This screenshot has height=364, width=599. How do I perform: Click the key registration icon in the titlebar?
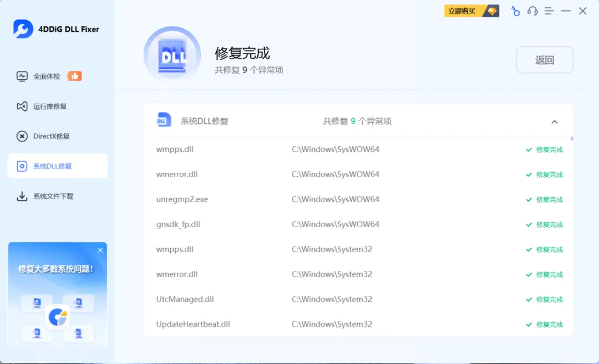[515, 11]
